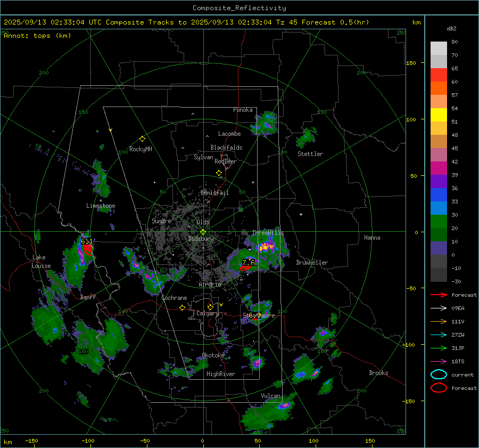This screenshot has width=479, height=448.
Task: Click the Okotoks city label
Action: [213, 355]
